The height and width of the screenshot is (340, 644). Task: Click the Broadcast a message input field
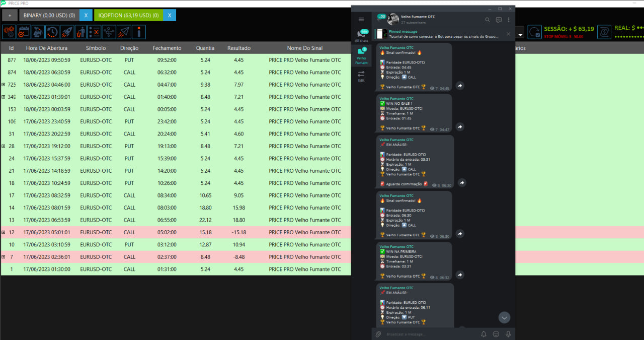pyautogui.click(x=430, y=334)
